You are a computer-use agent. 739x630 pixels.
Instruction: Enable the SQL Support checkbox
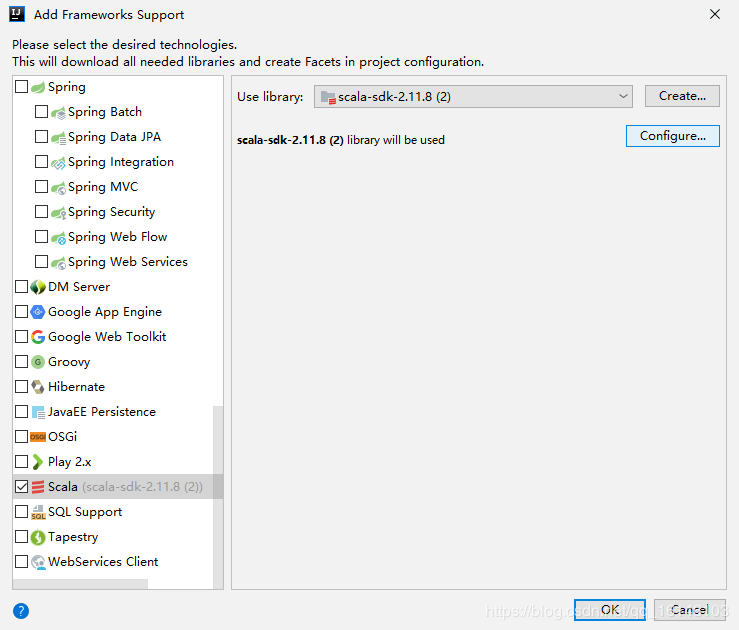tap(21, 511)
